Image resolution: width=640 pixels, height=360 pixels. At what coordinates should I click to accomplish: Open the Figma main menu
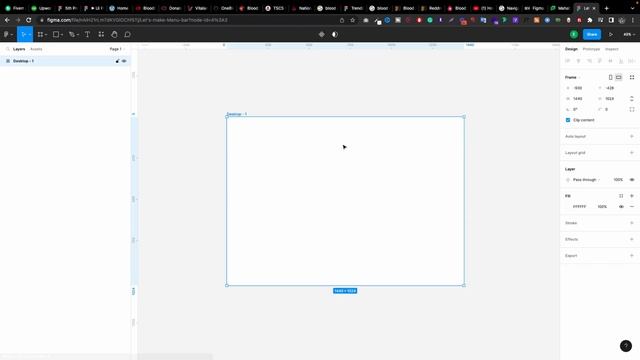pos(7,35)
